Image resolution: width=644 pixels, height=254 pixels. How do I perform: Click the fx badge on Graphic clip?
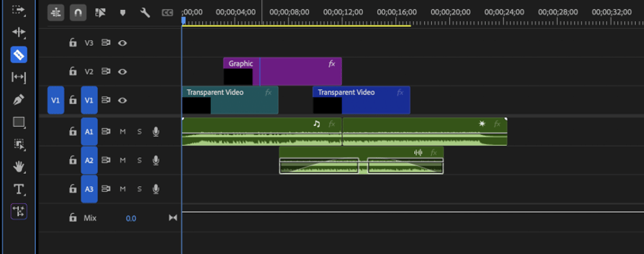332,64
